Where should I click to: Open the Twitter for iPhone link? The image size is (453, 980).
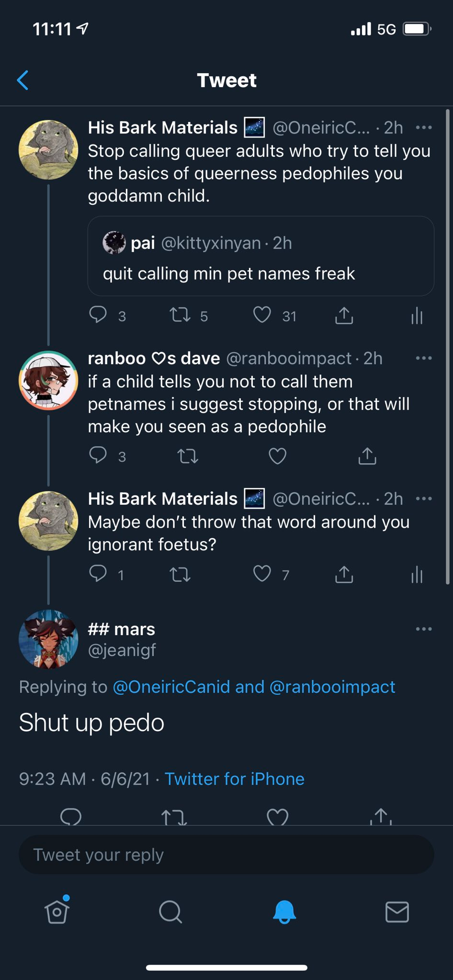pos(235,779)
